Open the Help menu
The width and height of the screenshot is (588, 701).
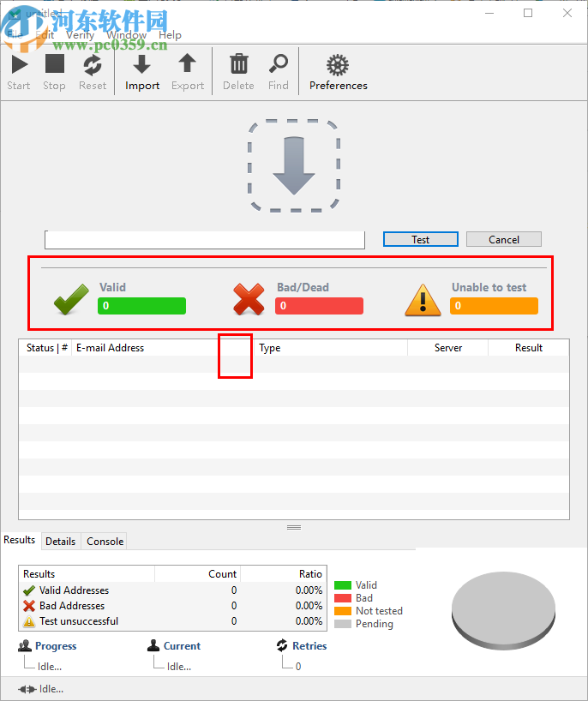click(170, 35)
